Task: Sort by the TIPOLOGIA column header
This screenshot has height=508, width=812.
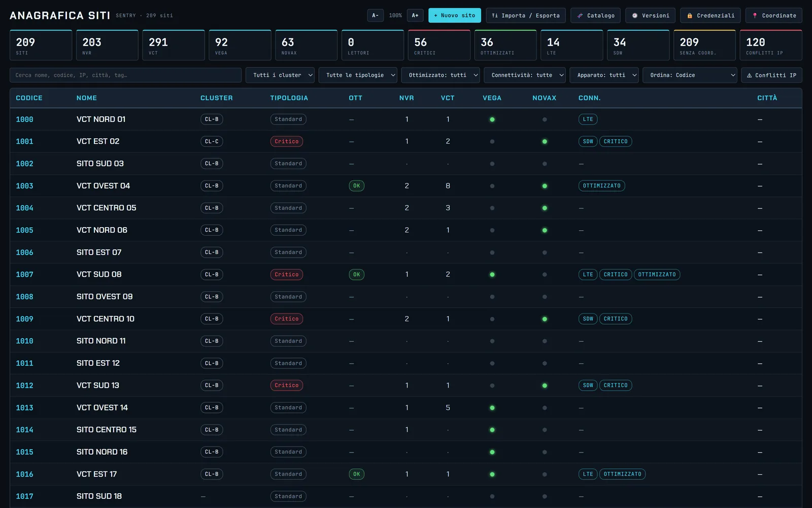Action: (x=289, y=98)
